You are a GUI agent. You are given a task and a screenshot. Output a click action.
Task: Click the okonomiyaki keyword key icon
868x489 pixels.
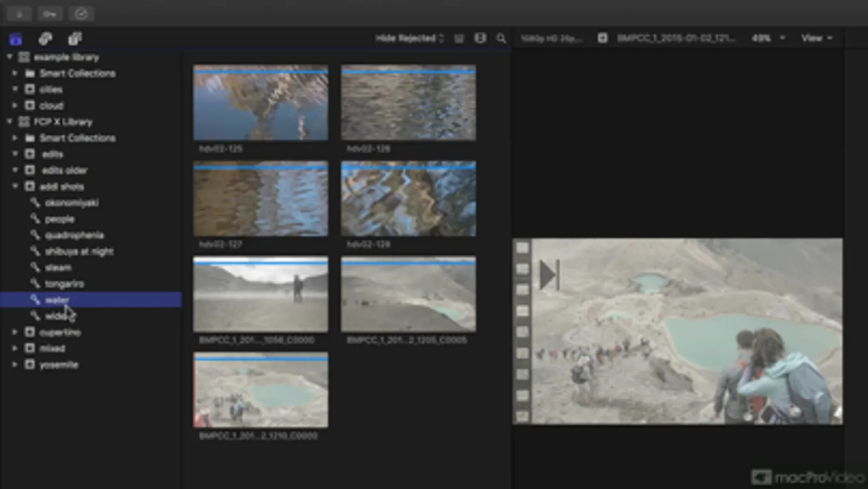[x=35, y=203]
